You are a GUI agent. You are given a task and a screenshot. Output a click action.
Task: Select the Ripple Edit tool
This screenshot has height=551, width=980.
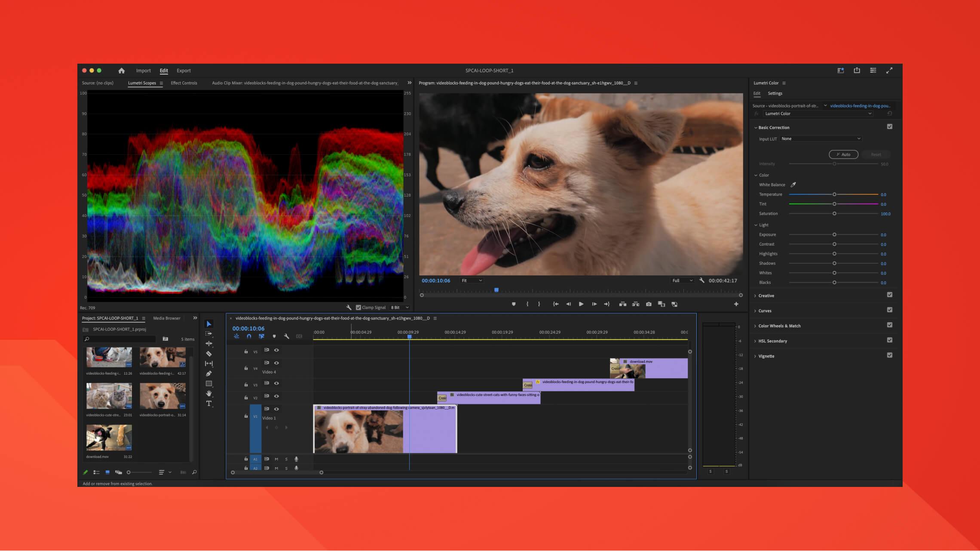coord(209,344)
